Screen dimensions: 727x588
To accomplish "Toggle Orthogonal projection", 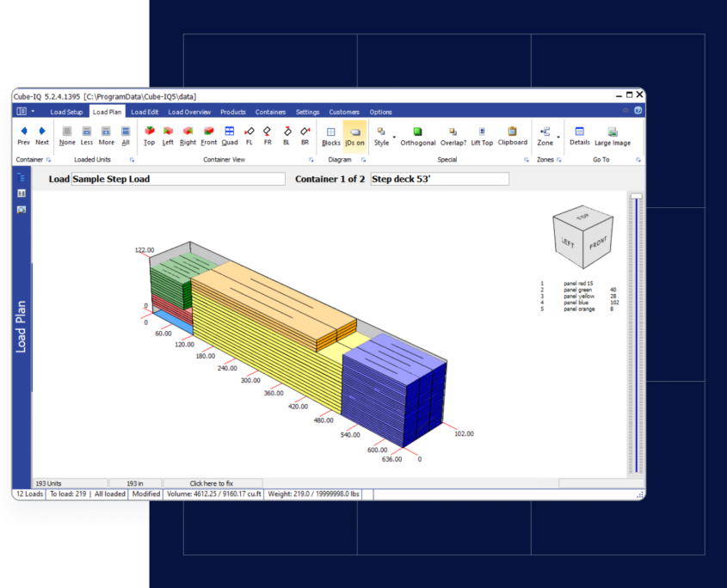I will click(x=418, y=136).
